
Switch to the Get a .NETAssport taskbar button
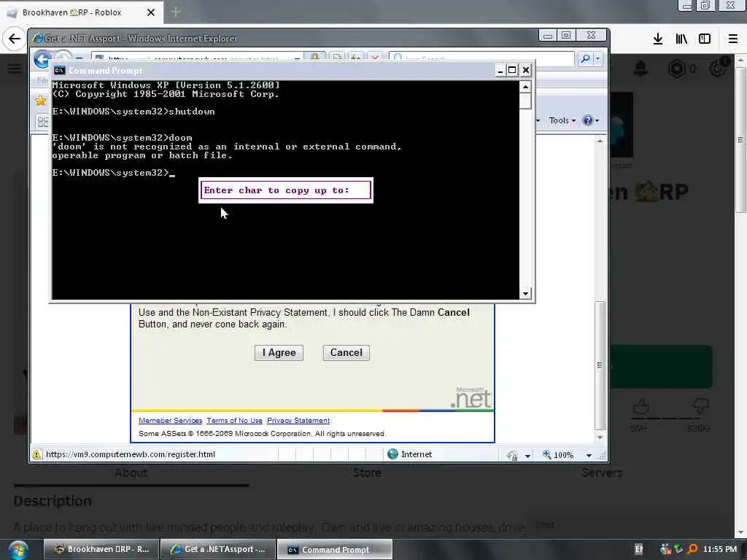219,550
